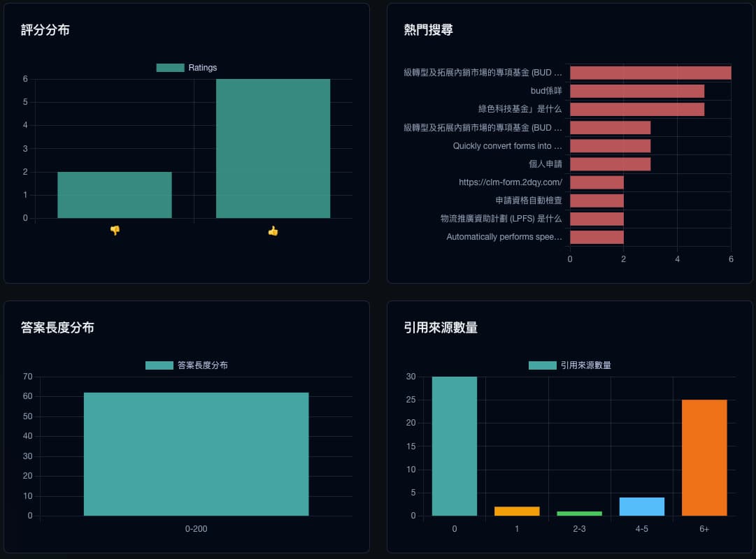Click the bar for Quickly convert forms into
The width and height of the screenshot is (756, 559).
[x=611, y=146]
